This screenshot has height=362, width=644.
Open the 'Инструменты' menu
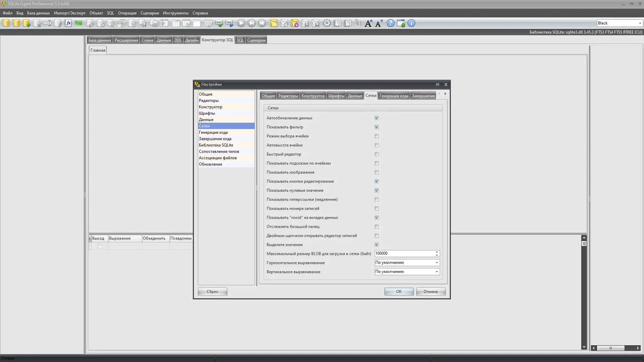coord(175,13)
